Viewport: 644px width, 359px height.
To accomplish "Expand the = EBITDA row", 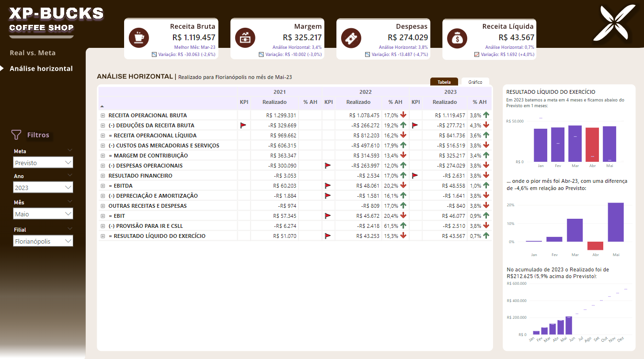I will coord(103,186).
